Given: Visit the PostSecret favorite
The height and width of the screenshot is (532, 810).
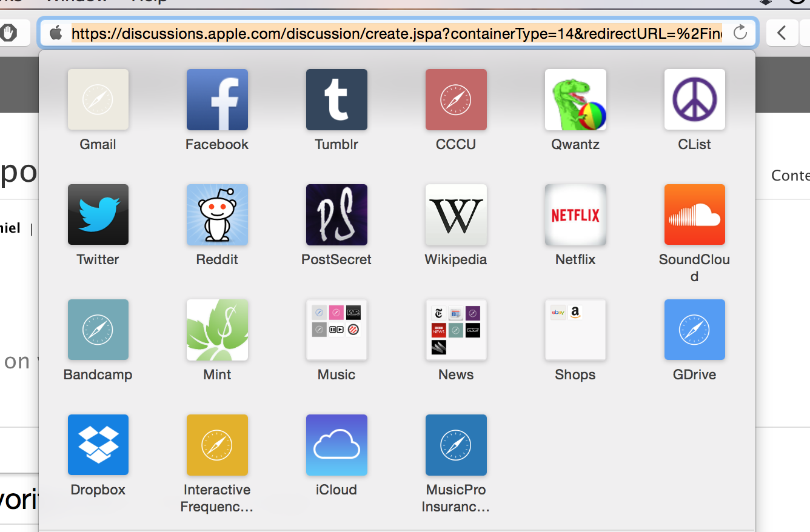Looking at the screenshot, I should [336, 214].
